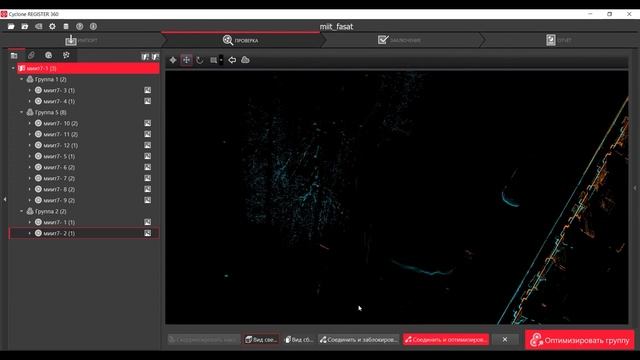Click the square view mode icon in viewer toolbar
The image size is (640, 360).
tap(213, 60)
